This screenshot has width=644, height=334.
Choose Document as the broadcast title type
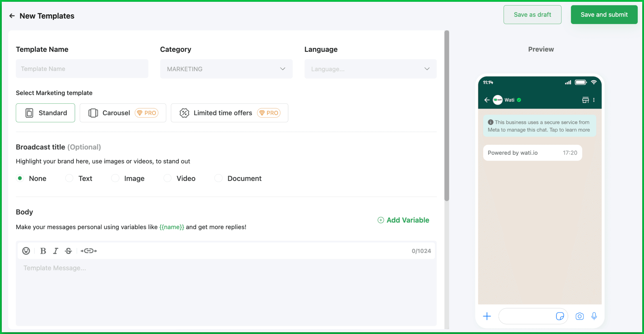pyautogui.click(x=218, y=178)
